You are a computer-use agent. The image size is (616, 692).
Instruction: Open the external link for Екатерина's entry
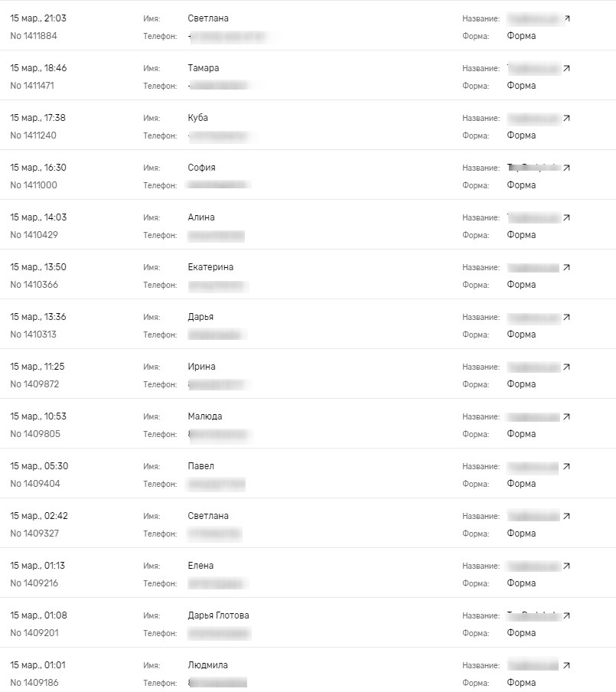pyautogui.click(x=566, y=267)
